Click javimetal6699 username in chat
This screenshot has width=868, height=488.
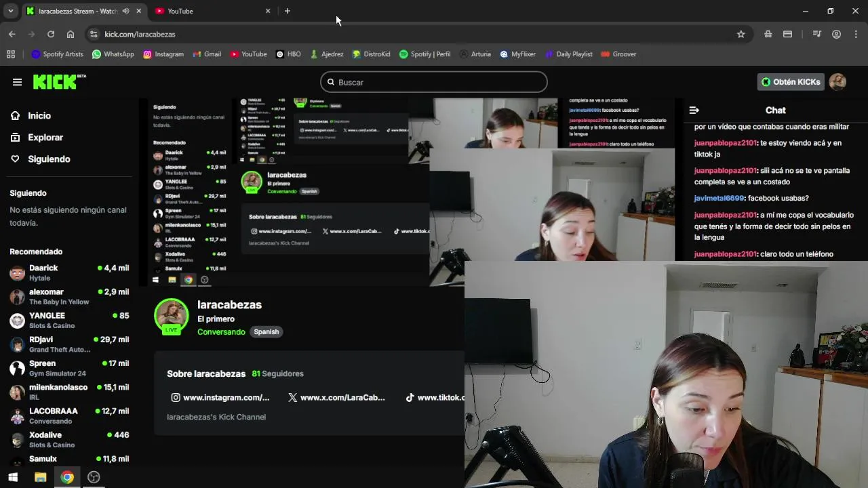coord(719,199)
